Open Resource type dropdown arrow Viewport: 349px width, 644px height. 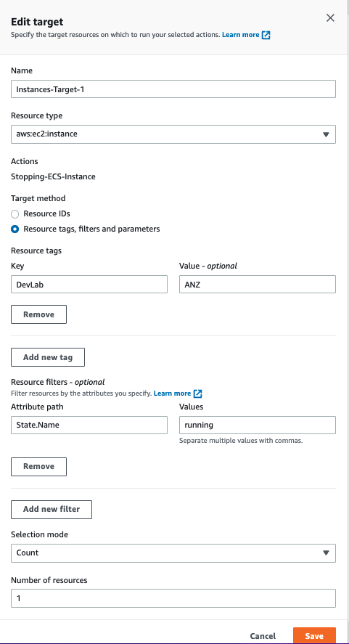(326, 134)
